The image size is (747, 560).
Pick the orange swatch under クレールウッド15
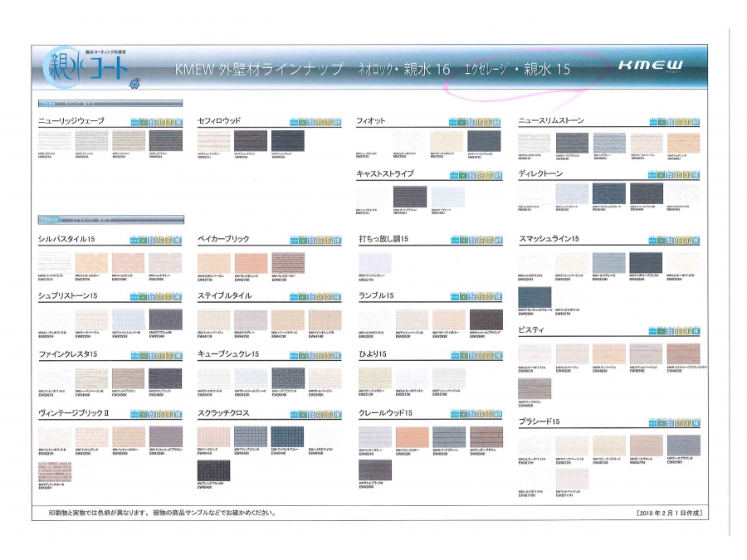click(412, 436)
